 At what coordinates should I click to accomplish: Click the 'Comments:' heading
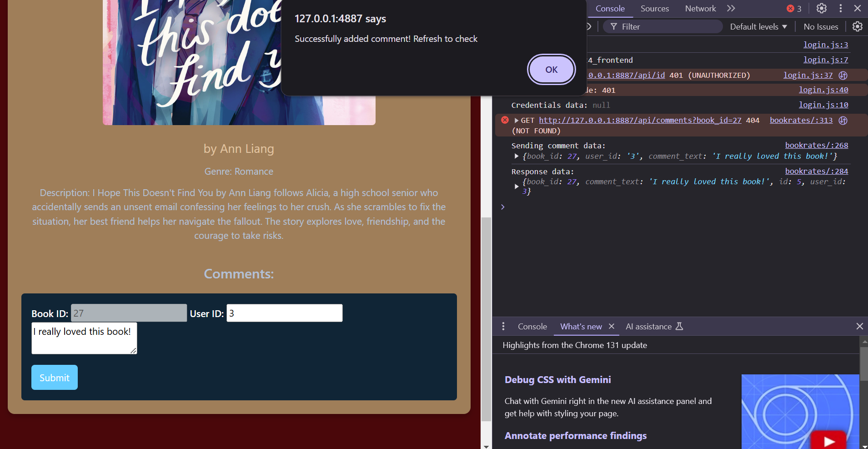(239, 274)
